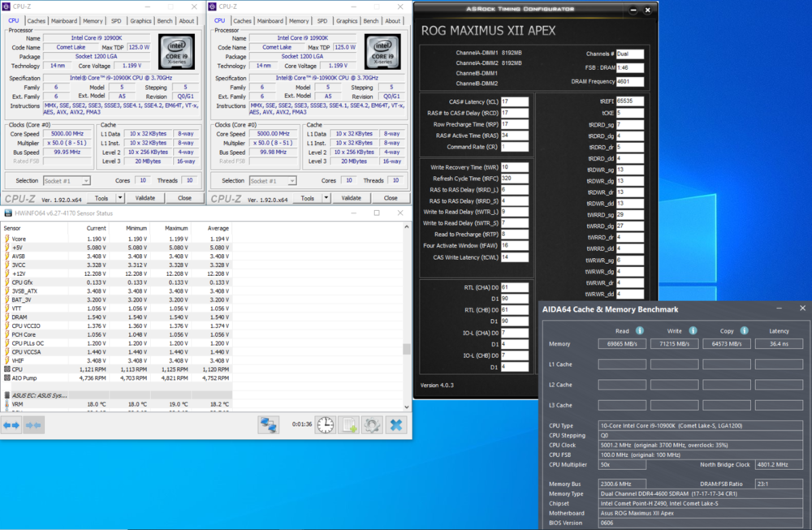812x530 pixels.
Task: Switch to SPD tab in right CPU-Z
Action: (322, 21)
